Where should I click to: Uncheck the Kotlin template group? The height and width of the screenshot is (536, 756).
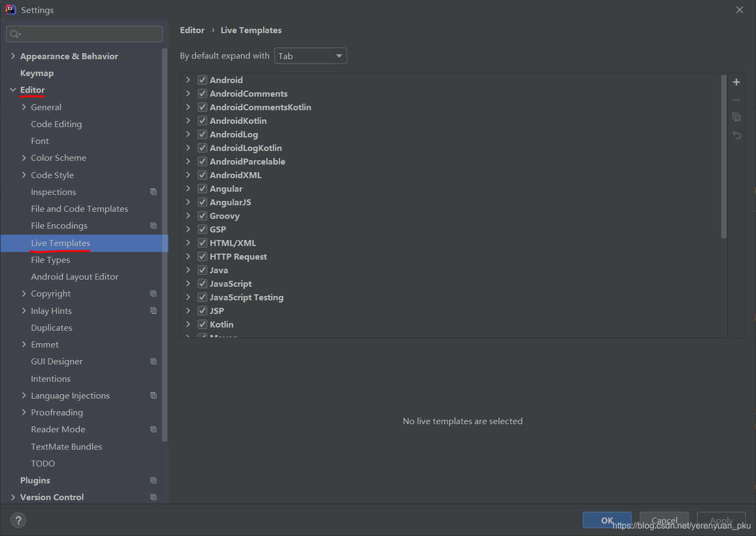tap(202, 324)
